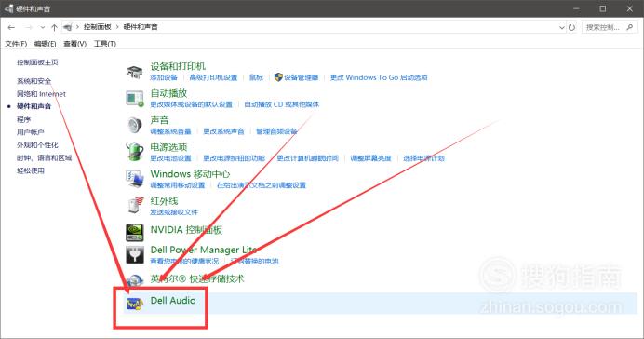The width and height of the screenshot is (644, 339).
Task: Click the search magnifier icon
Action: click(x=630, y=27)
